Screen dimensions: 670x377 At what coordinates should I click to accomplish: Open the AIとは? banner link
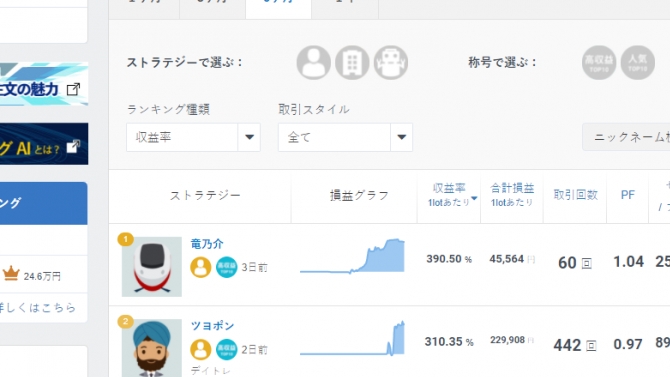tap(44, 144)
